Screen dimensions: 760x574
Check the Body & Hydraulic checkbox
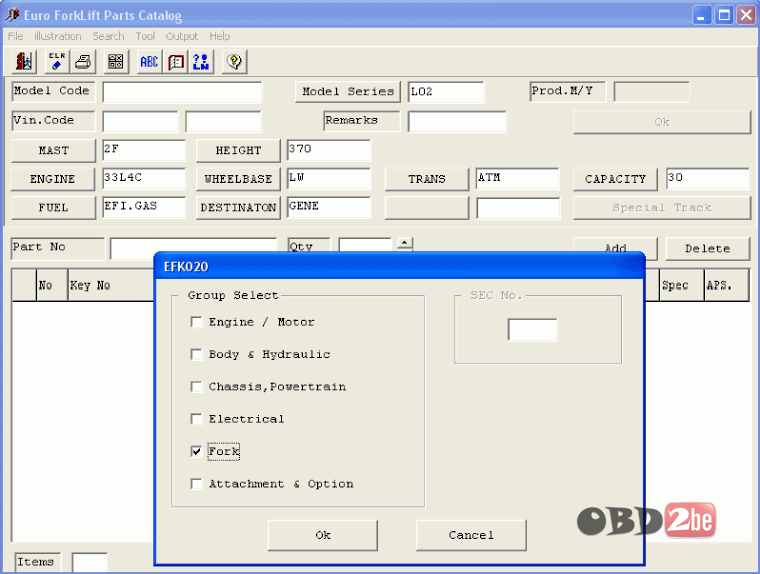(196, 354)
